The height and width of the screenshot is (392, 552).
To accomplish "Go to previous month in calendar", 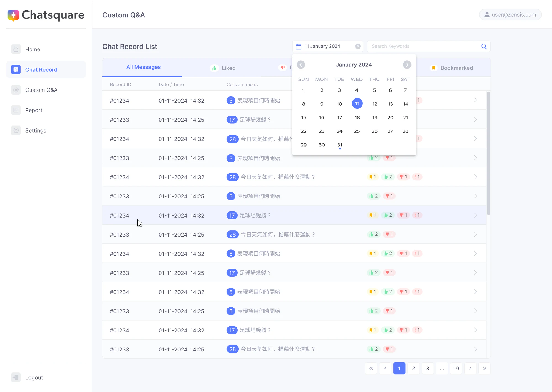I will (x=301, y=65).
